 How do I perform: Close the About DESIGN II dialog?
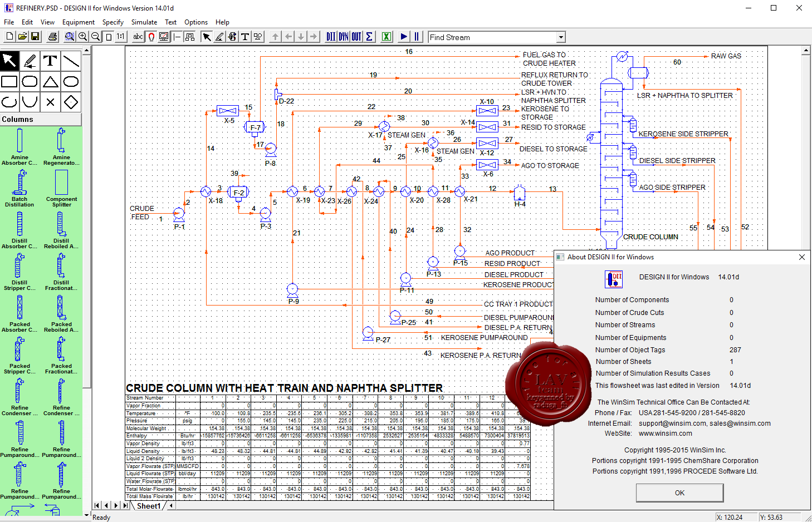[801, 257]
